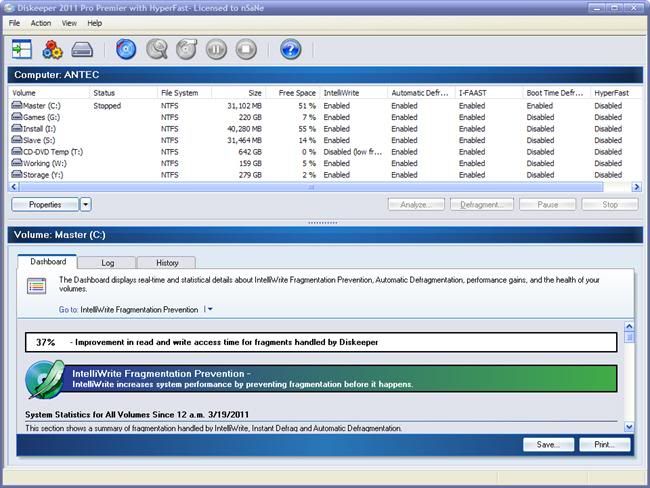Click the IntelliWrite feather disc icon

click(x=45, y=379)
